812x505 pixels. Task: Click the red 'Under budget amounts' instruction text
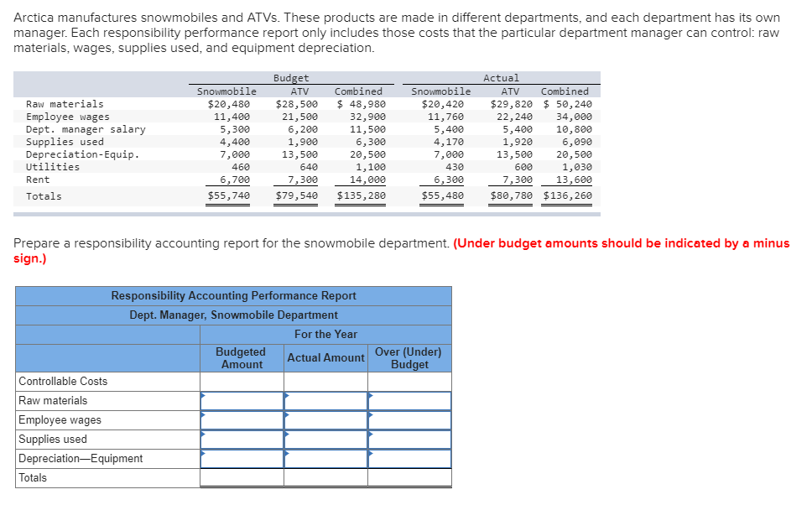click(401, 251)
